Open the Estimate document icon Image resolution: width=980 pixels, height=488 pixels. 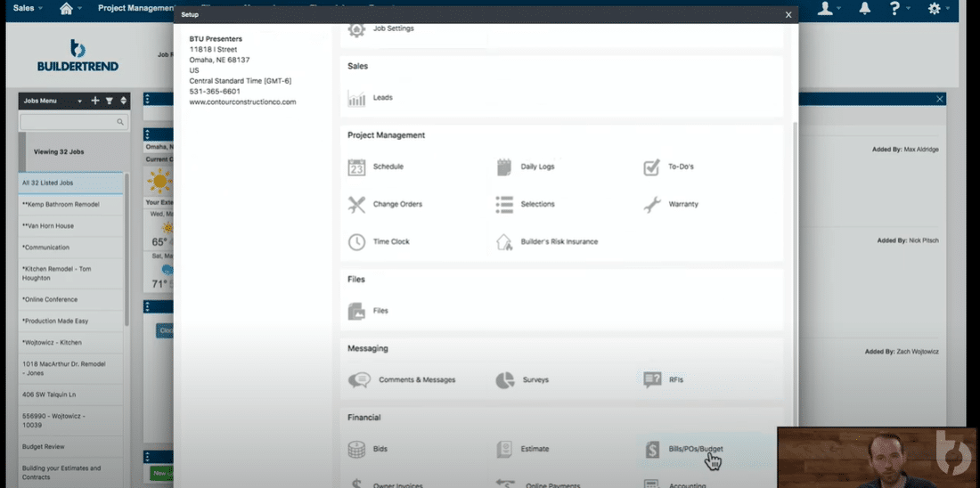point(503,449)
